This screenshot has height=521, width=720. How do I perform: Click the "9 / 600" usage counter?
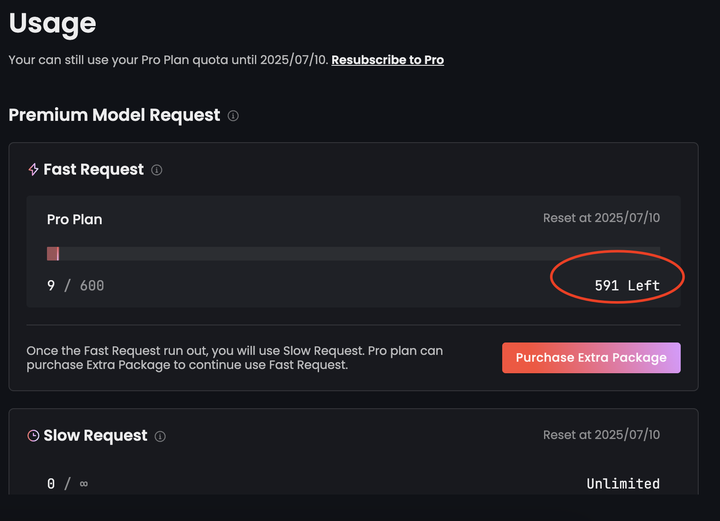(75, 286)
